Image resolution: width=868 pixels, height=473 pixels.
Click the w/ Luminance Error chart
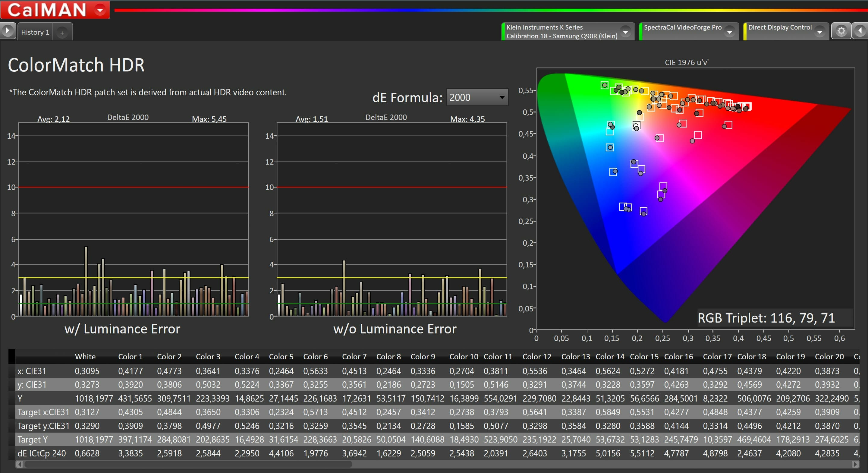[x=134, y=219]
